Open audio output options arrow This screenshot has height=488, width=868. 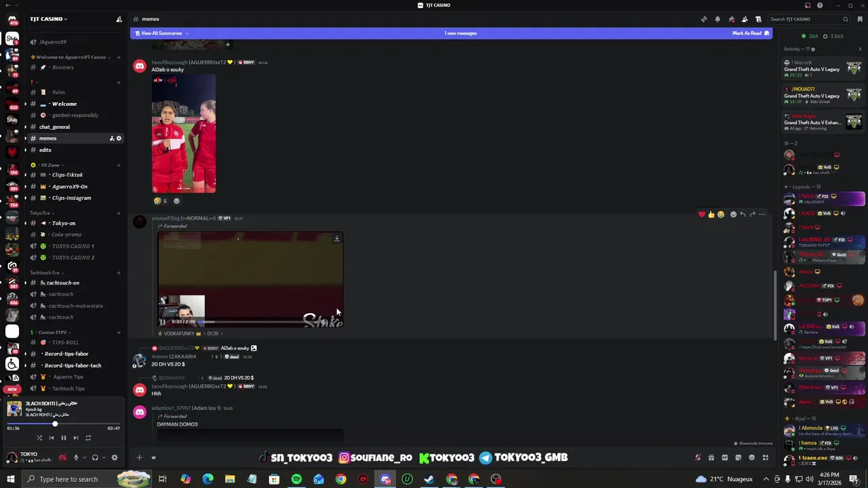[103, 457]
